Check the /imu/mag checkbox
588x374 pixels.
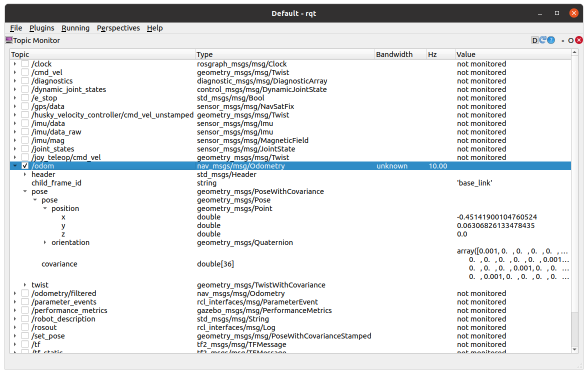pos(25,140)
